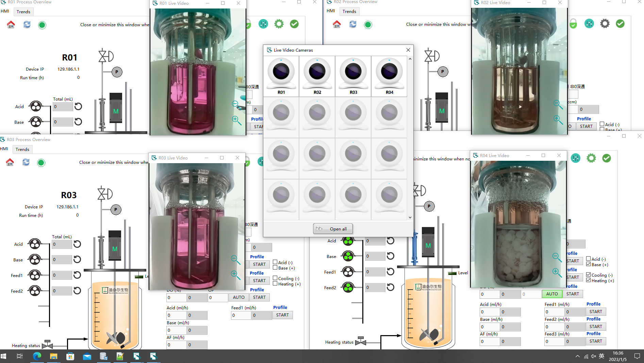
Task: Click the green checkmark icon in R04 window
Action: (x=607, y=158)
